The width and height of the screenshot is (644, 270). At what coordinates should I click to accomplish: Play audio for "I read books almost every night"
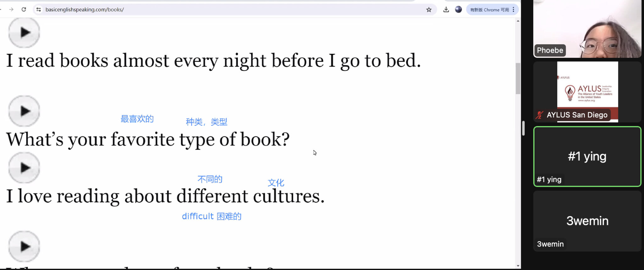click(24, 32)
